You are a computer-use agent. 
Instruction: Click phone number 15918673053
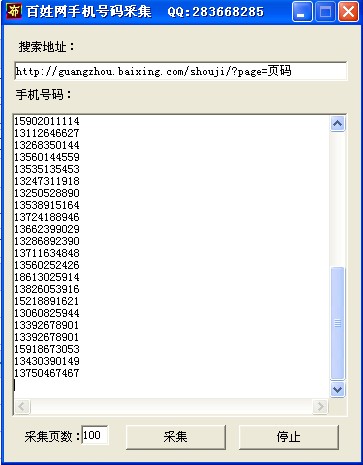pos(47,349)
